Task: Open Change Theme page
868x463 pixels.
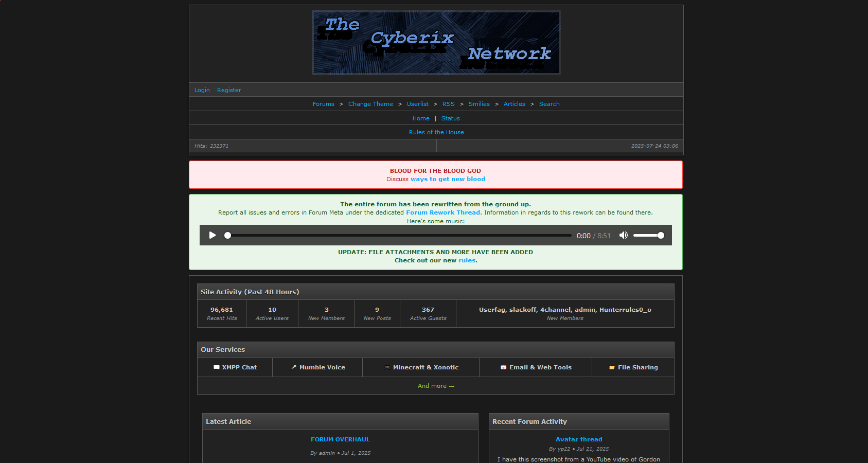Action: pyautogui.click(x=370, y=104)
